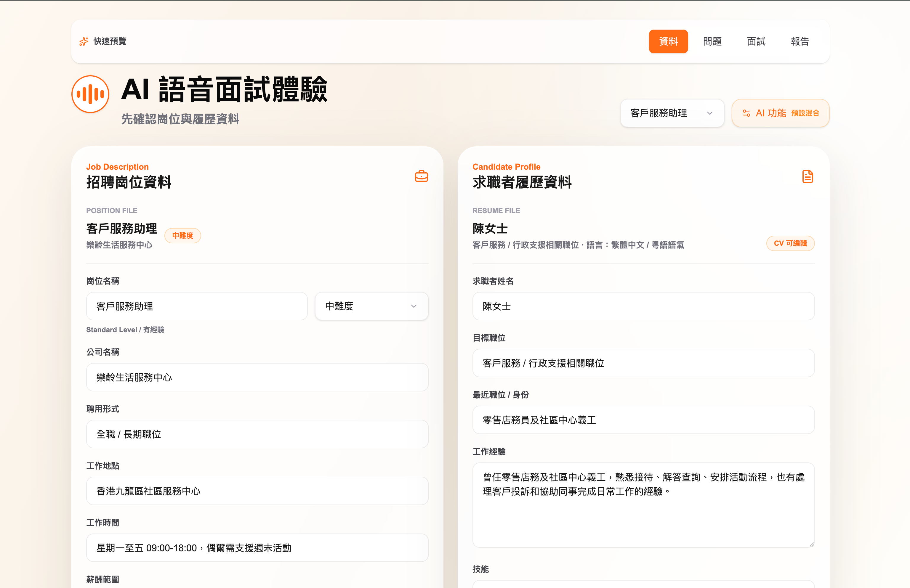Click the candidate summary line mentioning 粵語語氣
910x588 pixels.
pos(578,245)
